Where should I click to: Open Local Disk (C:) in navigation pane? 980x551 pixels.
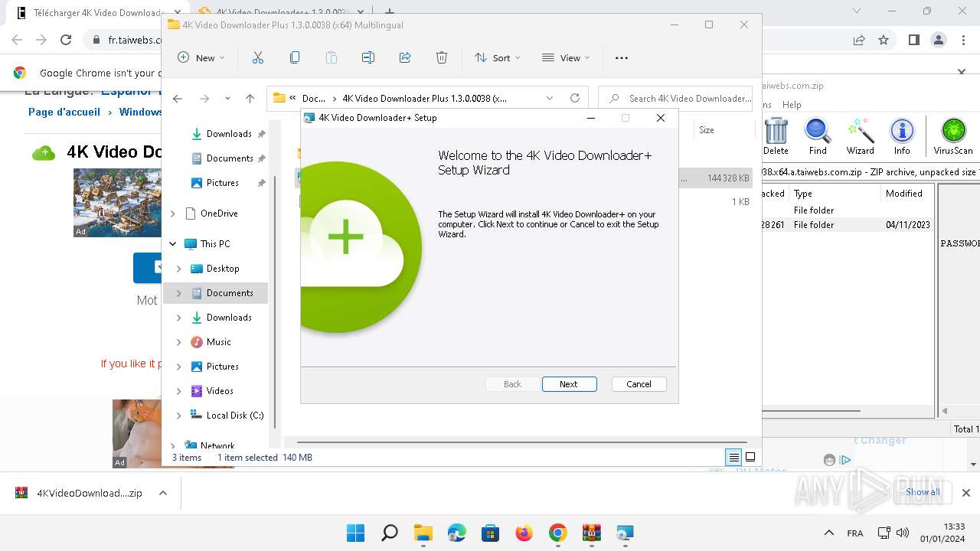point(234,416)
